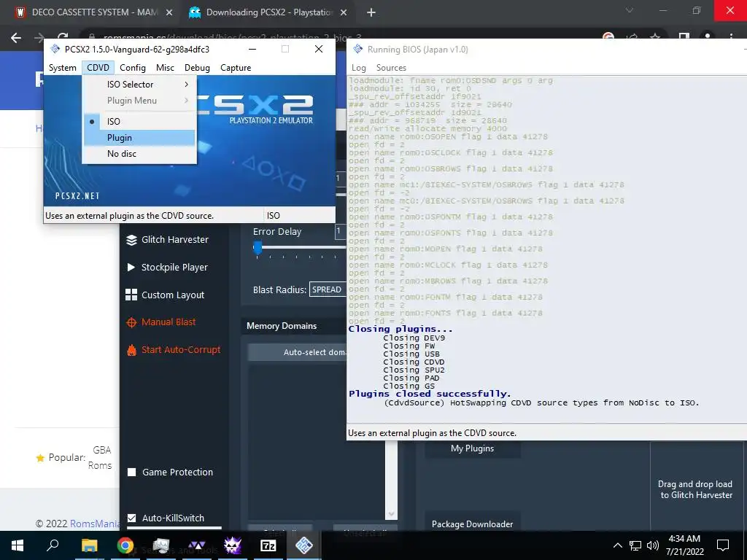Open the browser tab search chevron
The image size is (747, 560).
click(x=630, y=10)
